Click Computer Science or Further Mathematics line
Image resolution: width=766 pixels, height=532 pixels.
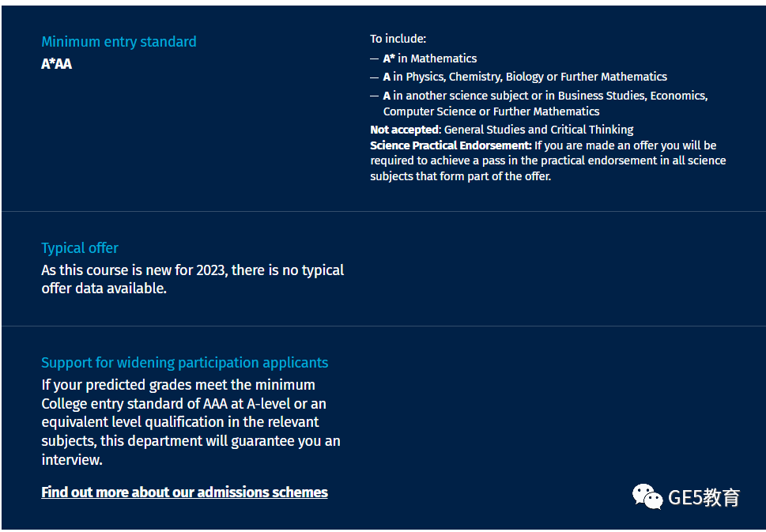tap(491, 111)
